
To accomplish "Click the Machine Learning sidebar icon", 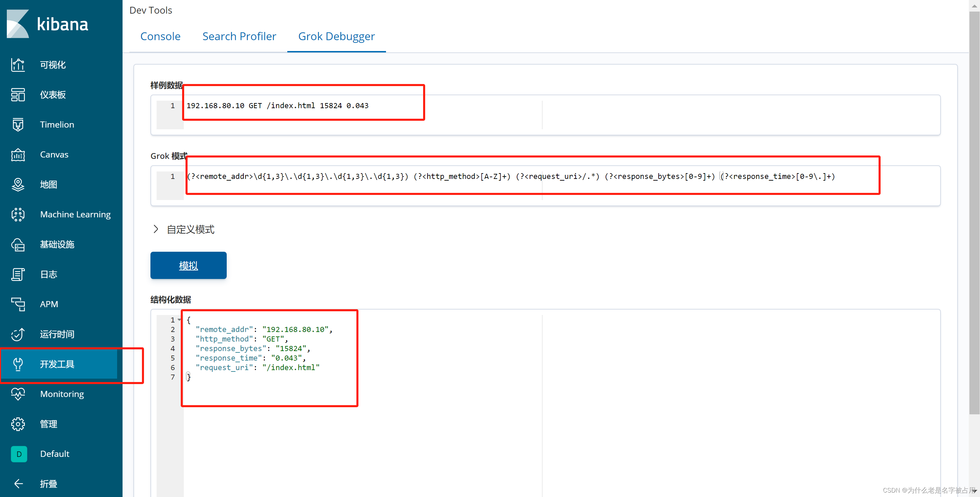I will pos(17,214).
